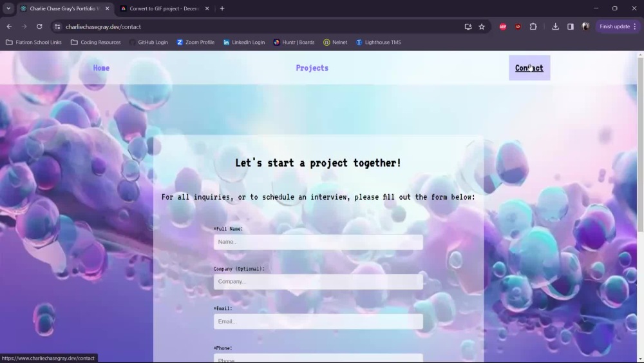This screenshot has height=363, width=644.
Task: Open the Huntr | Boards bookmark
Action: [294, 43]
